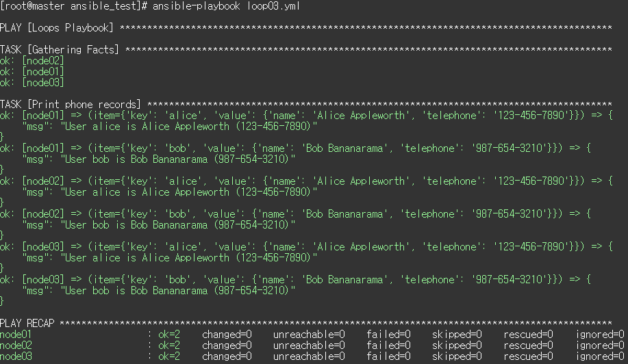Click the 'TASK [Print phone records]' header line
628x364 pixels.
point(306,105)
